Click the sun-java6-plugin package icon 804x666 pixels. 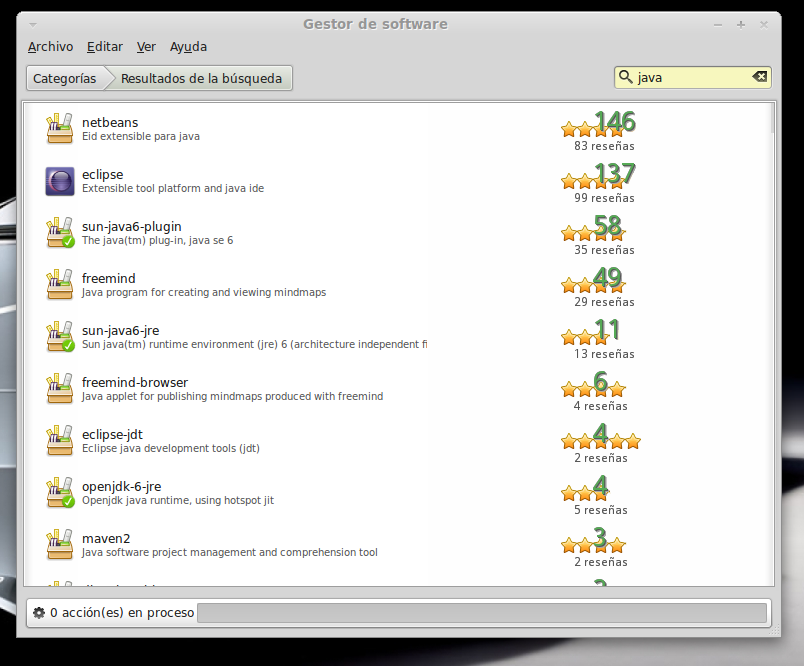pos(59,233)
